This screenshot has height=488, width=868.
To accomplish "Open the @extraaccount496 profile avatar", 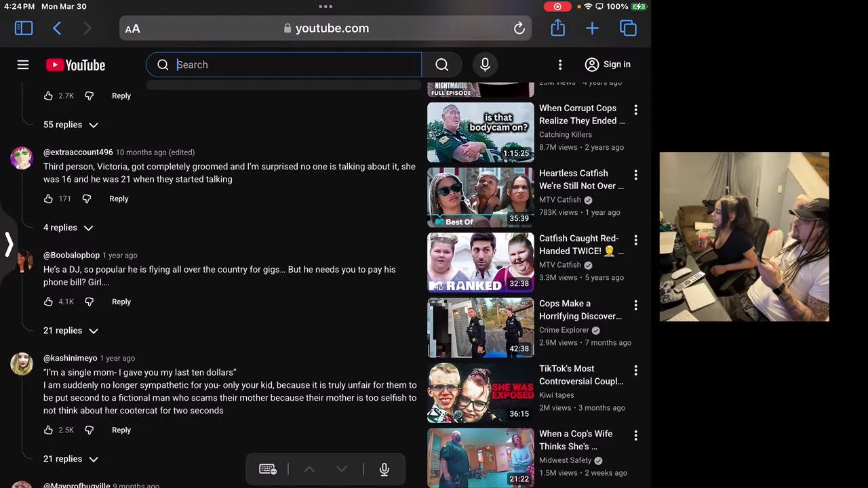I will 22,158.
